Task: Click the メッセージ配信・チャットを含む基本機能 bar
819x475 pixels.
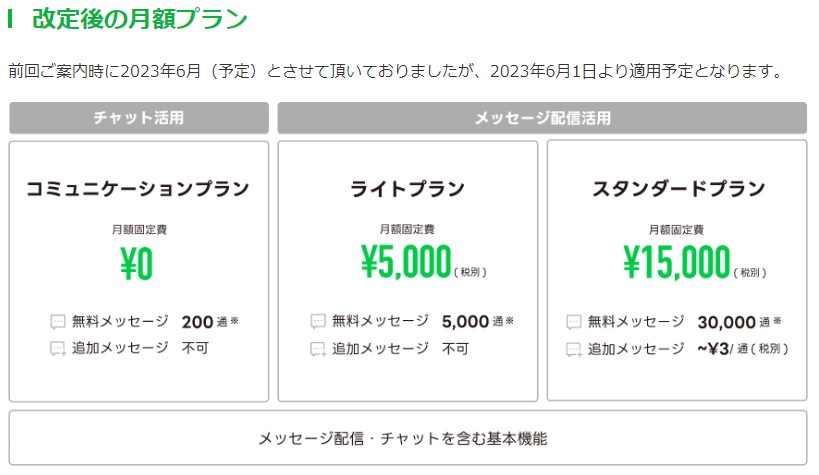Action: [408, 438]
